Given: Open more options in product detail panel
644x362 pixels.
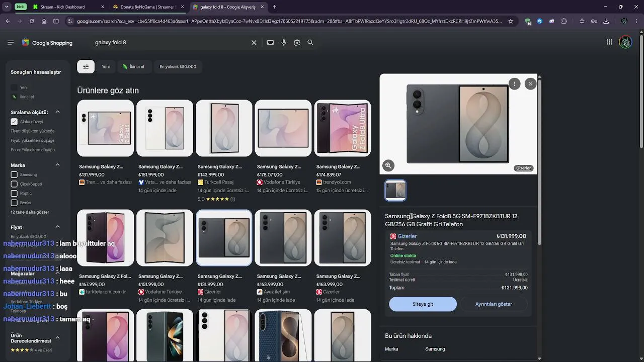Looking at the screenshot, I should pos(514,84).
